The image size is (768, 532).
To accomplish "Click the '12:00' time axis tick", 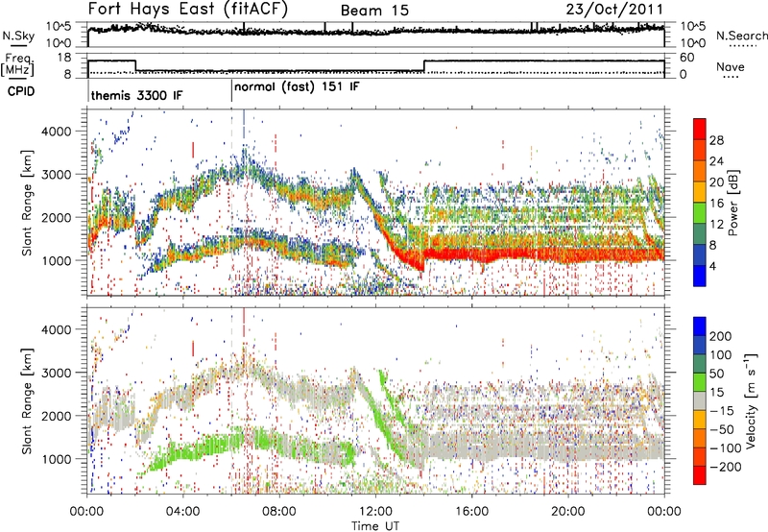I will pos(375,512).
